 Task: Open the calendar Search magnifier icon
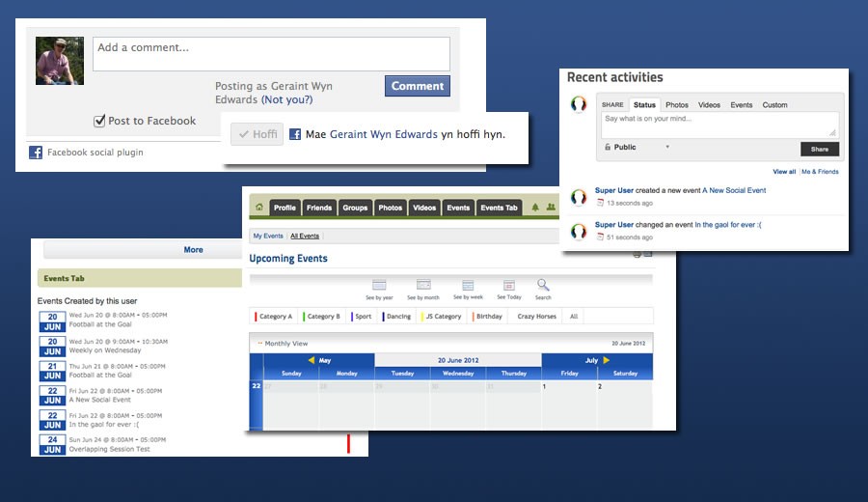coord(543,285)
